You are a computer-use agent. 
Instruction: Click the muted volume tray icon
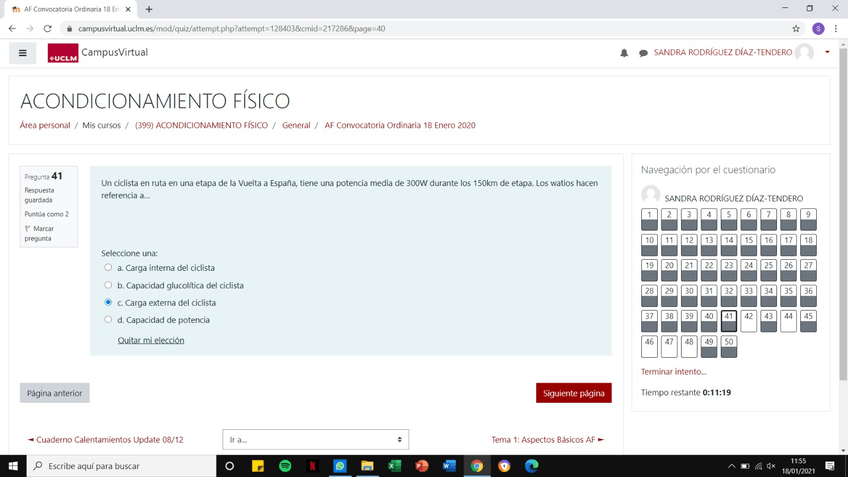pos(771,466)
